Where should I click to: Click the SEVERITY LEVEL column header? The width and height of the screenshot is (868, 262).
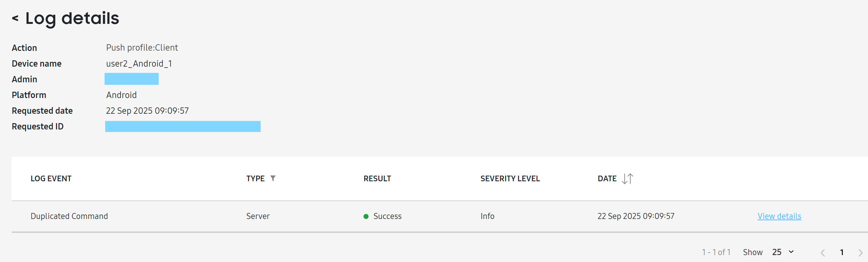pos(510,178)
